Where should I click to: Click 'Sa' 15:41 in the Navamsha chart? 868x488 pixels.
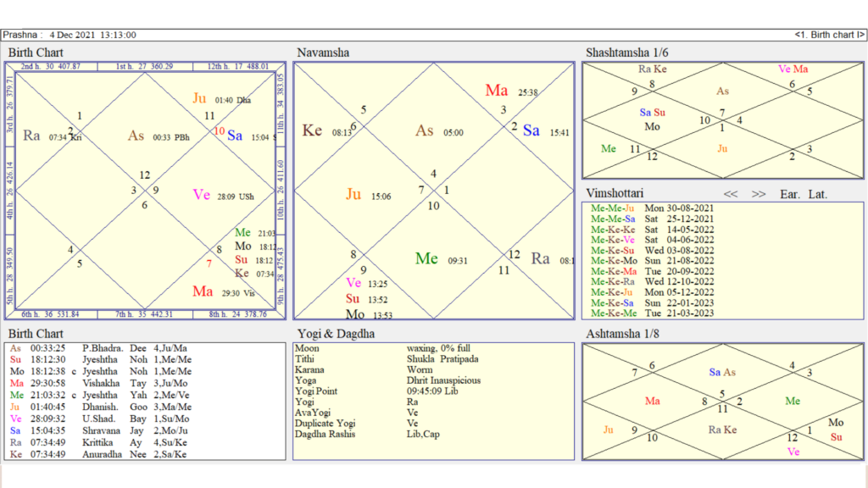click(531, 130)
